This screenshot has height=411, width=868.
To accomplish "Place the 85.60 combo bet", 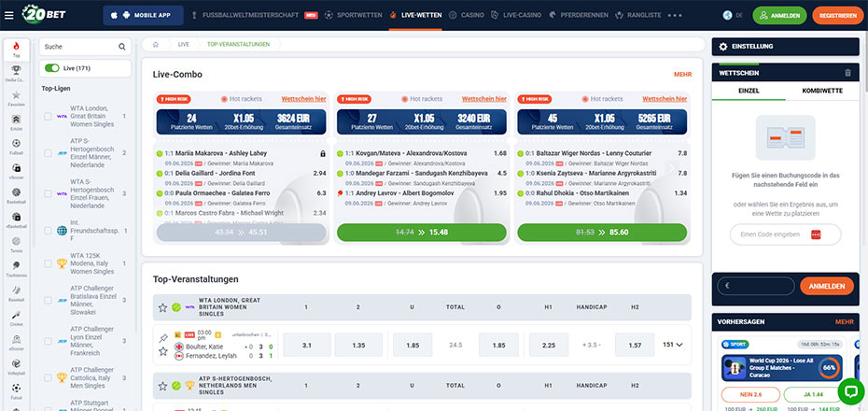I will pyautogui.click(x=602, y=233).
